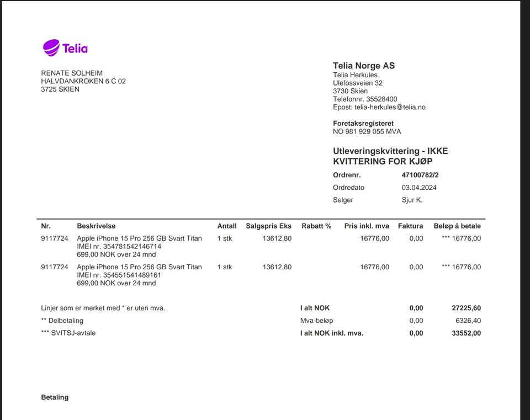Select the subtotal amount 27225,60

click(467, 308)
